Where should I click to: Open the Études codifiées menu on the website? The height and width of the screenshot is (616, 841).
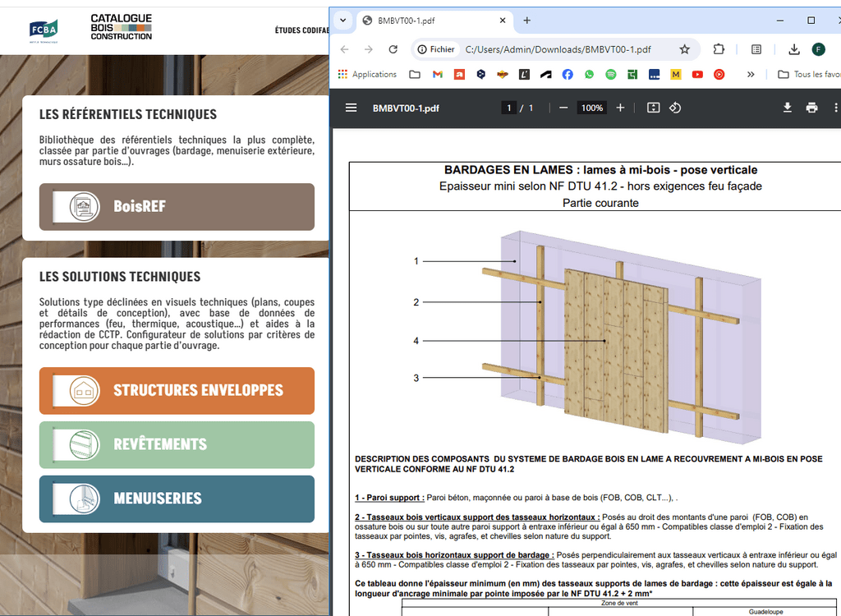(302, 30)
